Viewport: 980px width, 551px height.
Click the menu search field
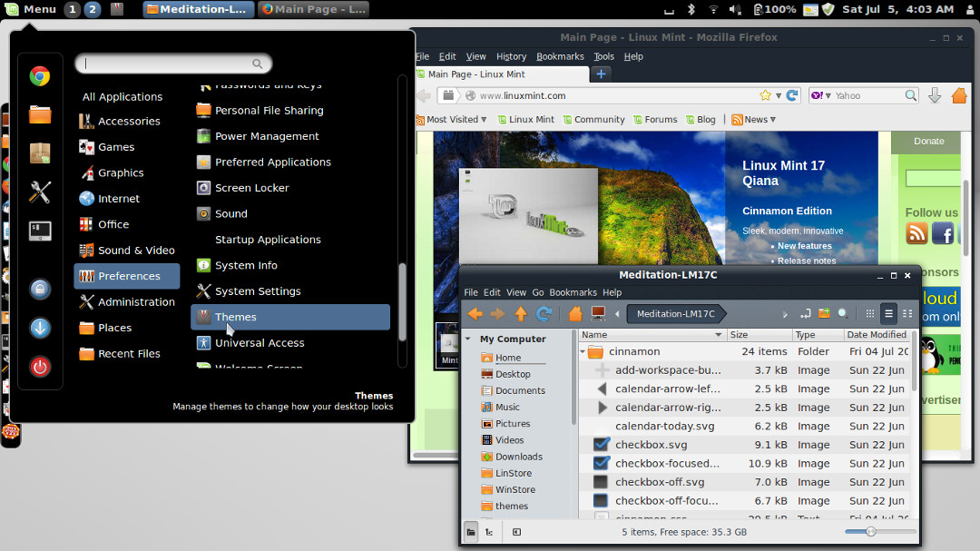click(173, 64)
